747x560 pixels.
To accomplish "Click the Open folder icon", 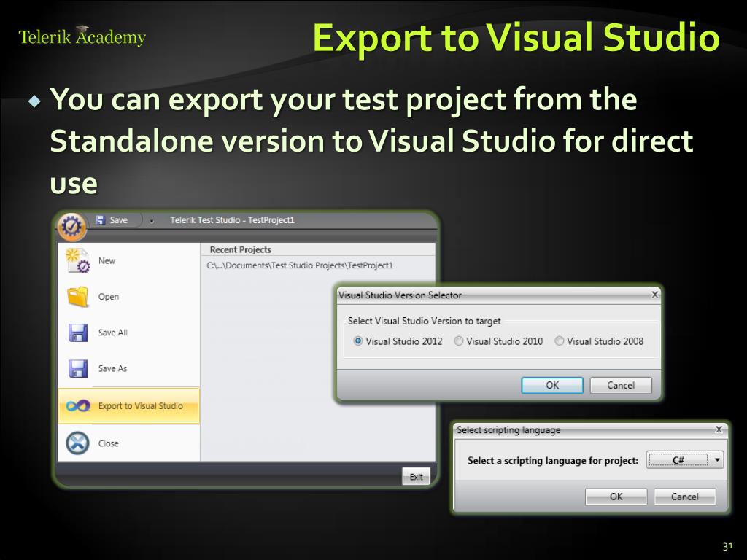I will point(77,296).
